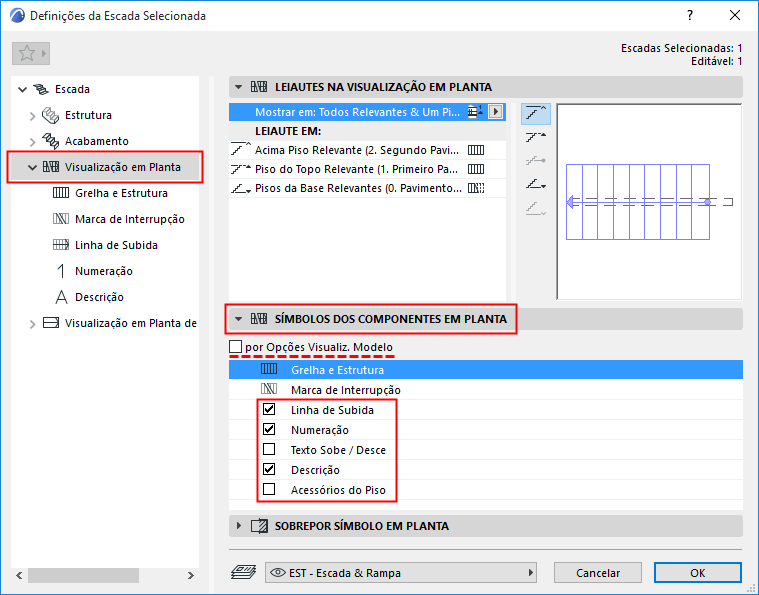Open the EST - Escada & Rampa layer dropdown
Screen dimensions: 759x595
[401, 573]
